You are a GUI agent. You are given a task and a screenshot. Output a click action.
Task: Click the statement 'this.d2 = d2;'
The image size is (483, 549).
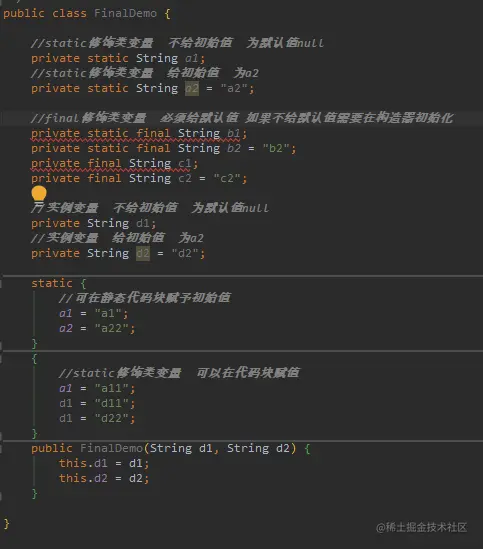tap(104, 479)
